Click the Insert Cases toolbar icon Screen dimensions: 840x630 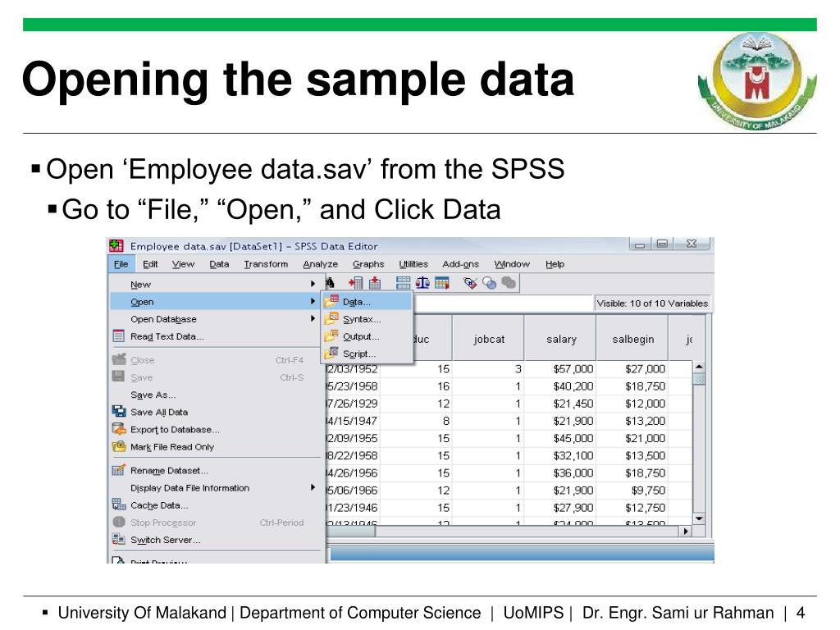pos(356,283)
